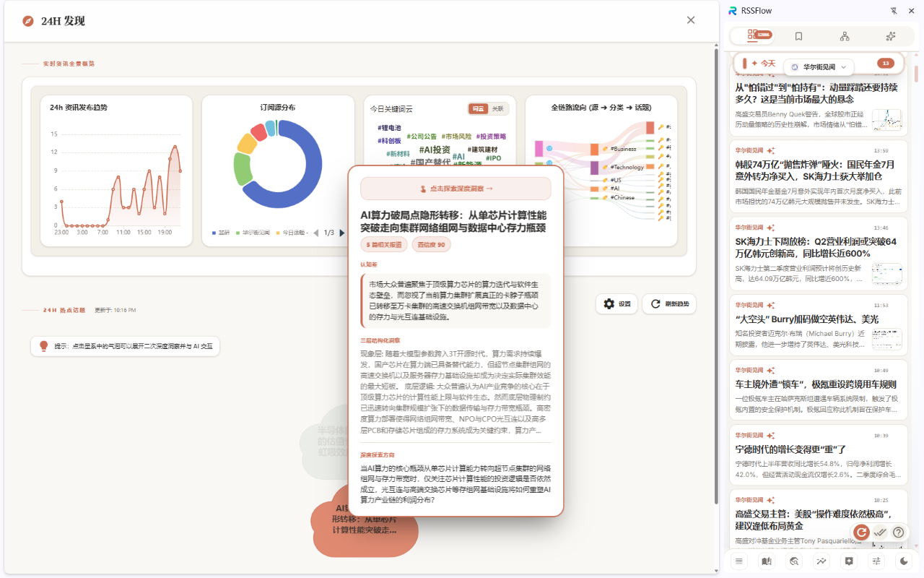The image size is (924, 578).
Task: Close the RSSFlow side panel
Action: (912, 11)
